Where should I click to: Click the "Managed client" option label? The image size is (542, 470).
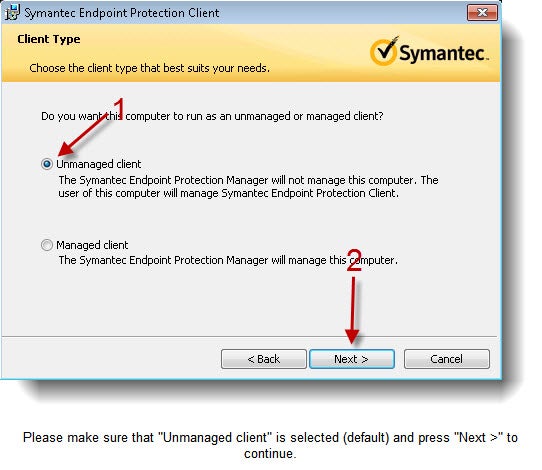(x=92, y=245)
